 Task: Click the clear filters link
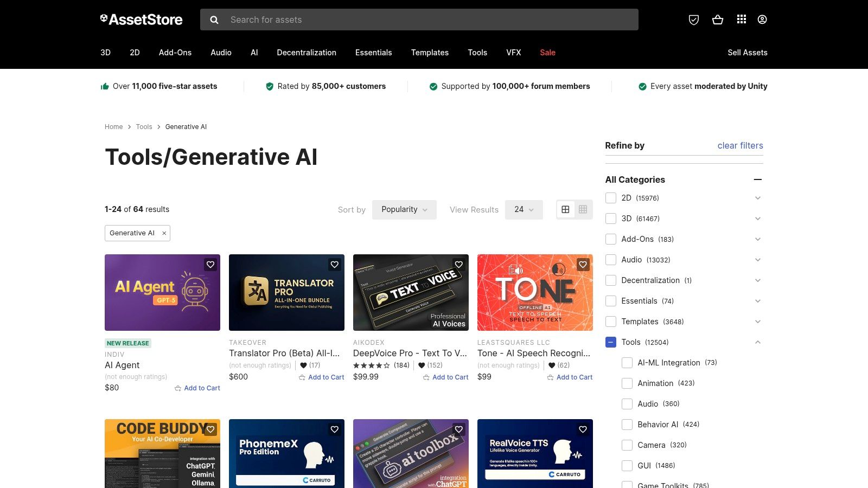pos(739,145)
